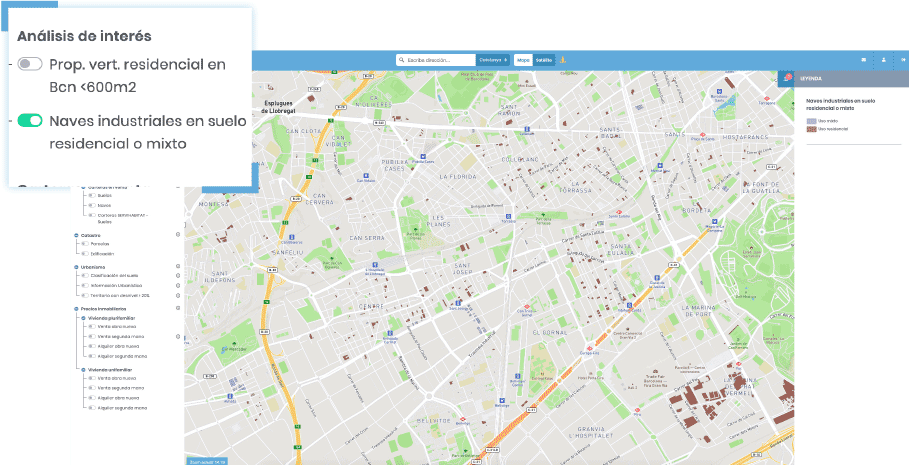Click the info icon next to Catastro
The height and width of the screenshot is (465, 909).
click(x=178, y=235)
